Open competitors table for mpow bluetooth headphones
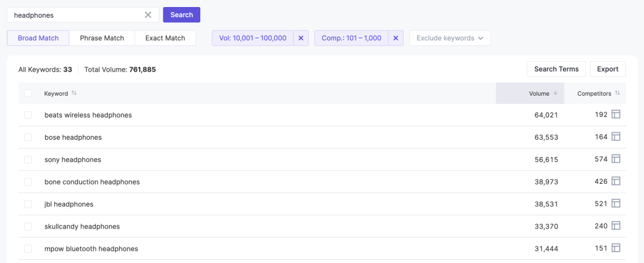The height and width of the screenshot is (263, 644). (616, 248)
